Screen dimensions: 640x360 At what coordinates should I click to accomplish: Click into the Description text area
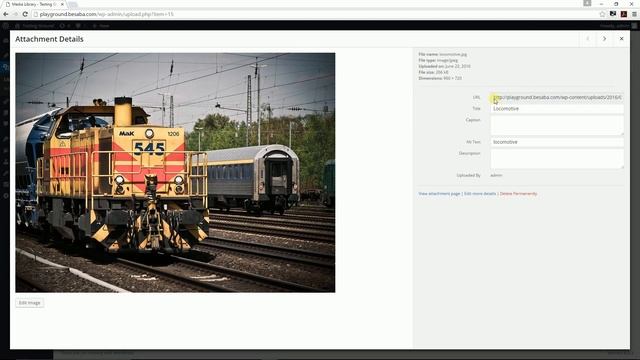(x=557, y=159)
